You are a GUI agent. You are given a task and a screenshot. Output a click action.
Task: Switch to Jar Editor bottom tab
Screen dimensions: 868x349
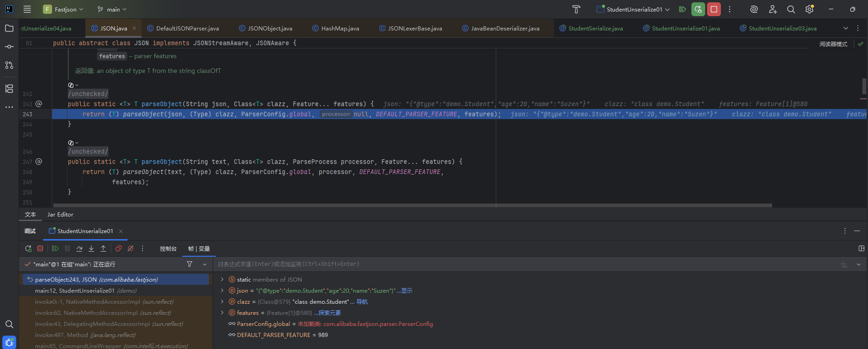click(x=60, y=215)
